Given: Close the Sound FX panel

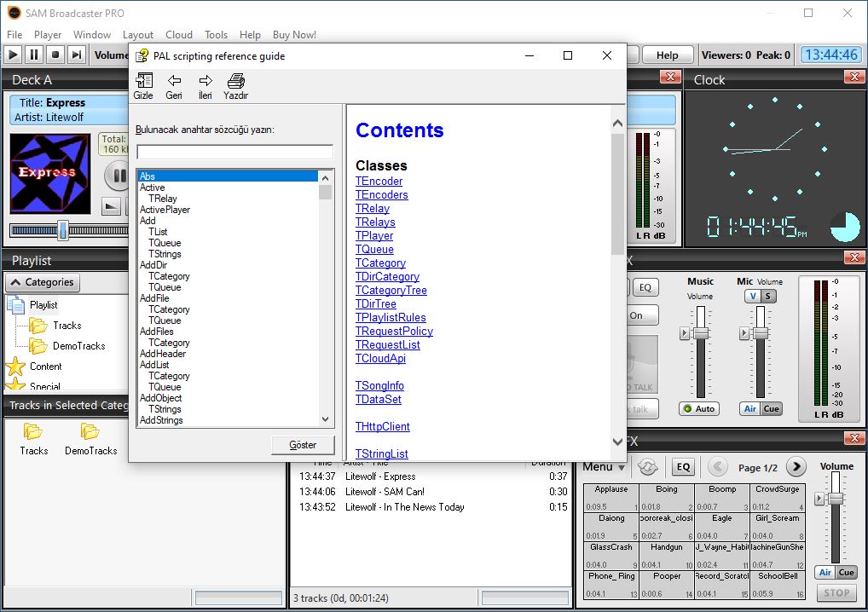Looking at the screenshot, I should [x=854, y=438].
